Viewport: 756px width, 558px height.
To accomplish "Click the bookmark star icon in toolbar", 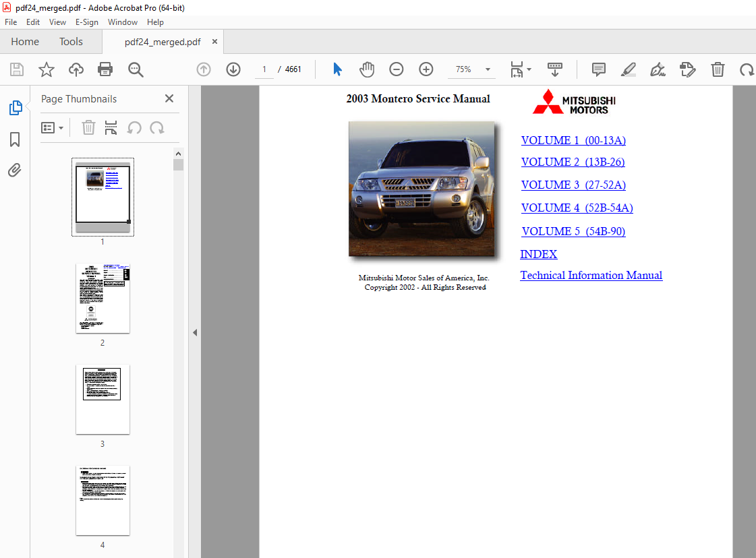I will click(46, 69).
